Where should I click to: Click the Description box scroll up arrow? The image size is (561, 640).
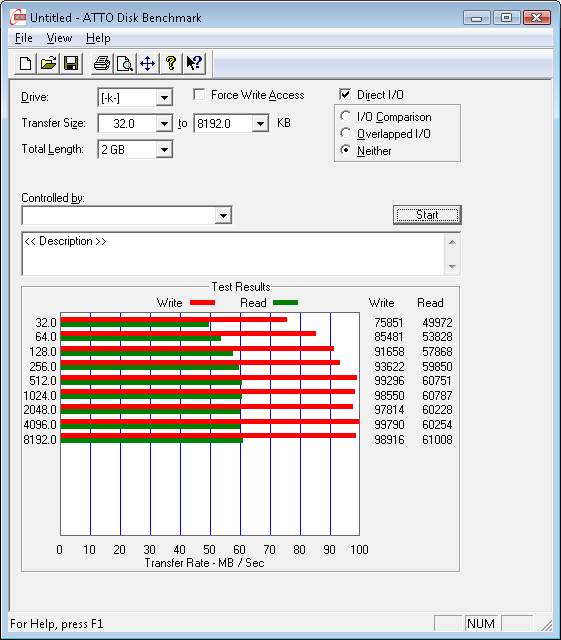[x=452, y=242]
